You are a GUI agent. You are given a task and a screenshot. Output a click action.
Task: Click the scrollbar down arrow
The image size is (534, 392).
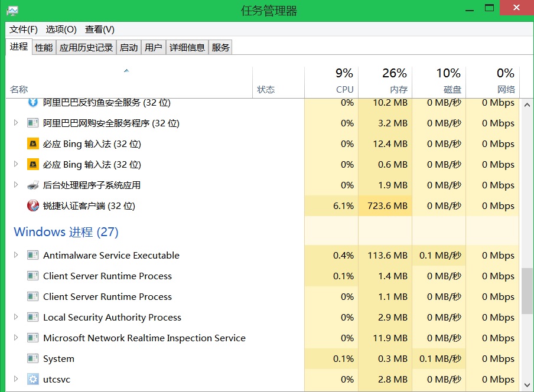pos(527,385)
